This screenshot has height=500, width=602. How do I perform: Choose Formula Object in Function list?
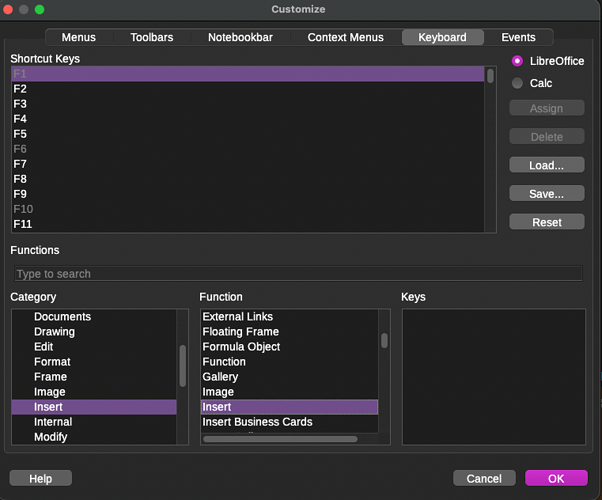point(241,347)
